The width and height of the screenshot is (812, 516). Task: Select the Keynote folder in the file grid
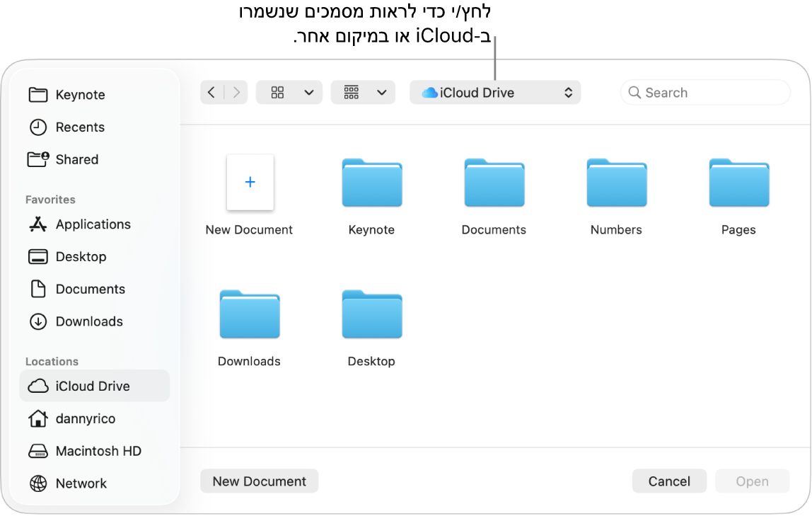click(x=372, y=183)
